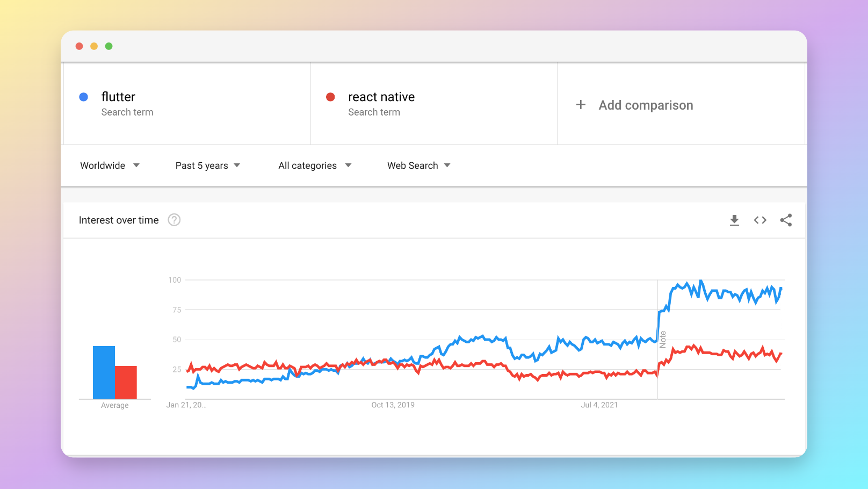Select the react native search term card

tap(434, 103)
